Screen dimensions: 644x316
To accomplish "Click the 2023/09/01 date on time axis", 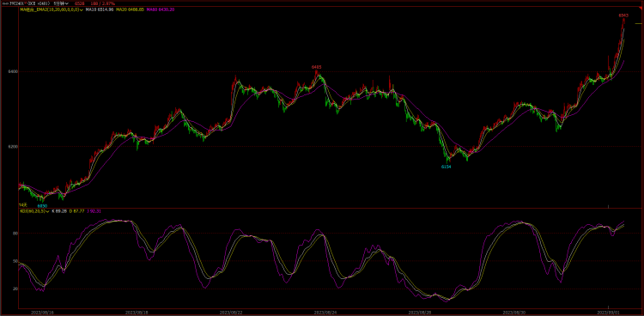I will (x=607, y=313).
